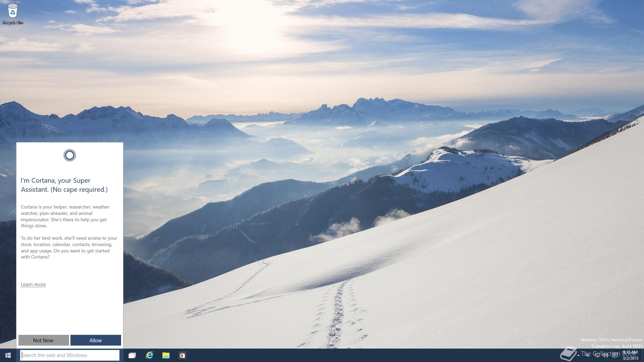Show hidden system tray icons arrow
644x362 pixels.
pyautogui.click(x=578, y=355)
